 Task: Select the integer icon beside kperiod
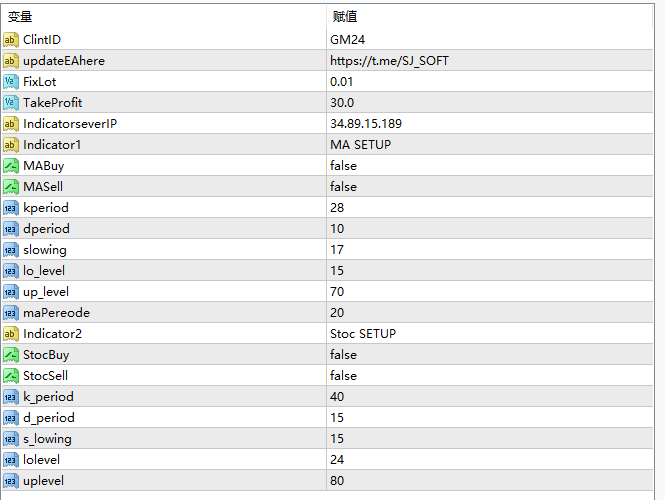[x=11, y=208]
